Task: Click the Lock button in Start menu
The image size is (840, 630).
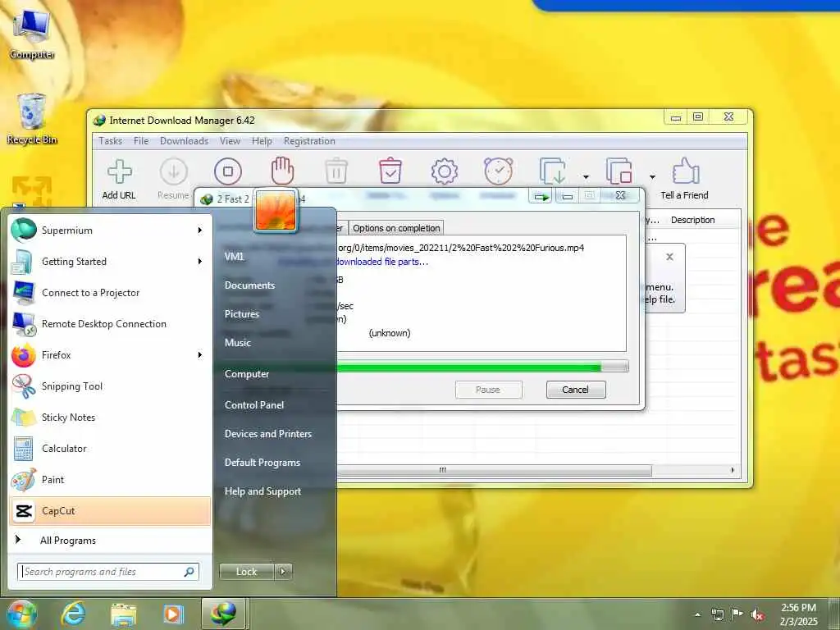Action: (x=246, y=572)
